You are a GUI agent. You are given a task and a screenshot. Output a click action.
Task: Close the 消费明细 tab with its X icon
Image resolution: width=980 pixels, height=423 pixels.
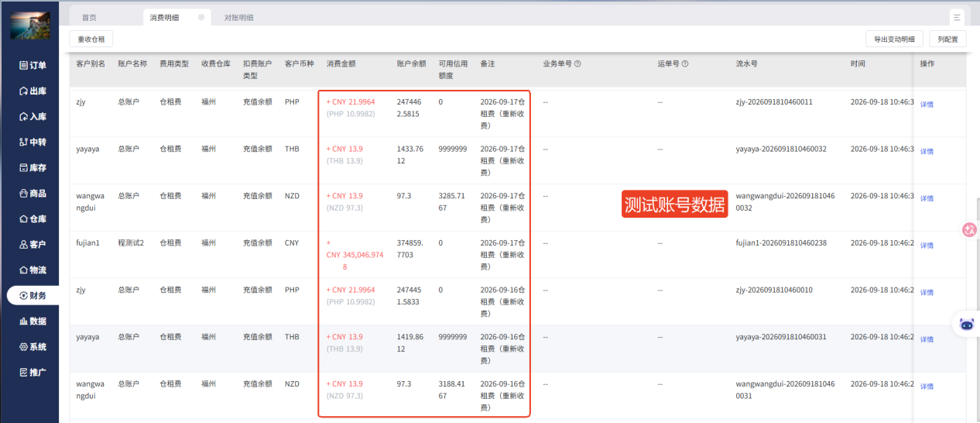(201, 17)
